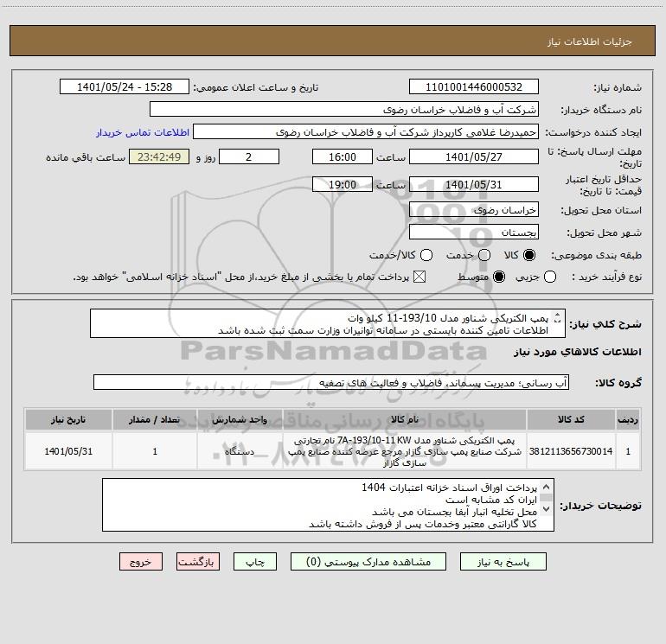Viewport: 666px width, 644px height.
Task: Click the 'جزئیات اطلاعات نیاز' header title
Action: click(590, 41)
